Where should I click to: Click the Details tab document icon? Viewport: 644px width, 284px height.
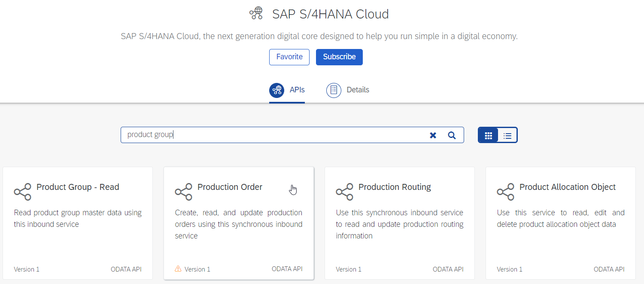pyautogui.click(x=334, y=90)
